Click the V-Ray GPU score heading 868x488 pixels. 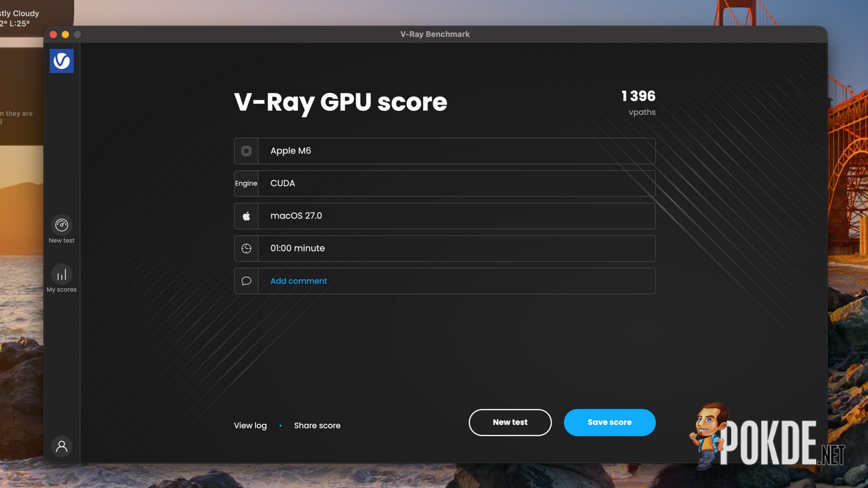[341, 102]
